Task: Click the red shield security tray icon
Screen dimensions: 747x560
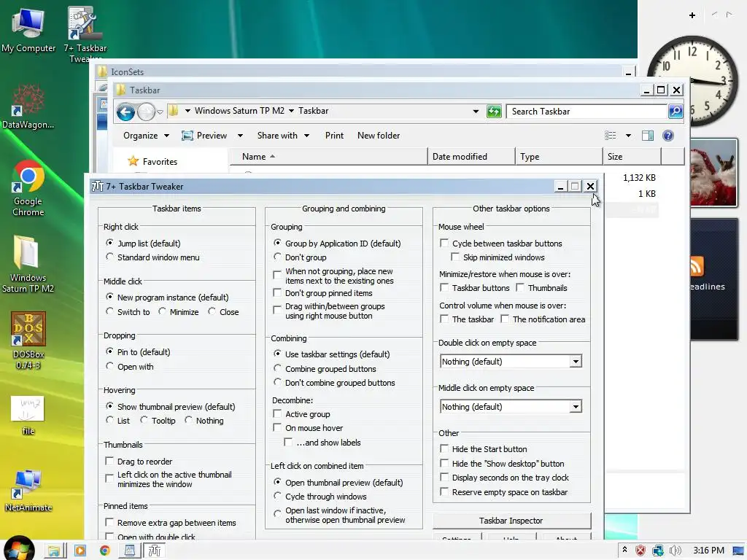Action: click(x=640, y=551)
